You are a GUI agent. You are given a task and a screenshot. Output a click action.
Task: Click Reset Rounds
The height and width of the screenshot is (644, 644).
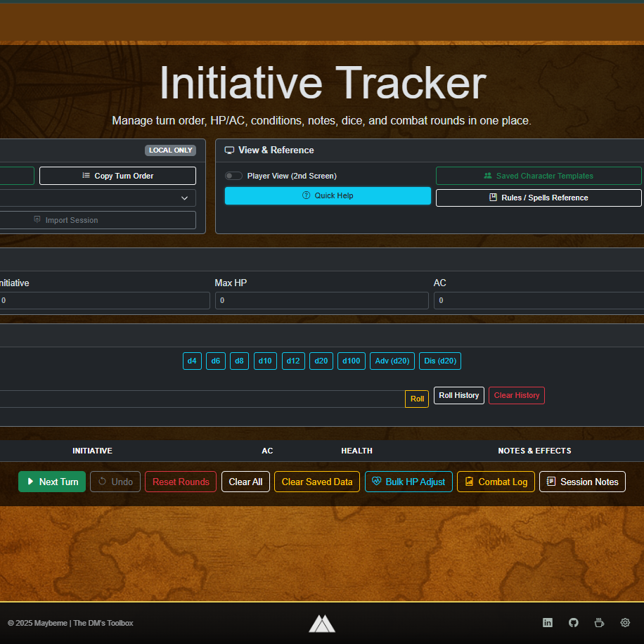point(181,482)
